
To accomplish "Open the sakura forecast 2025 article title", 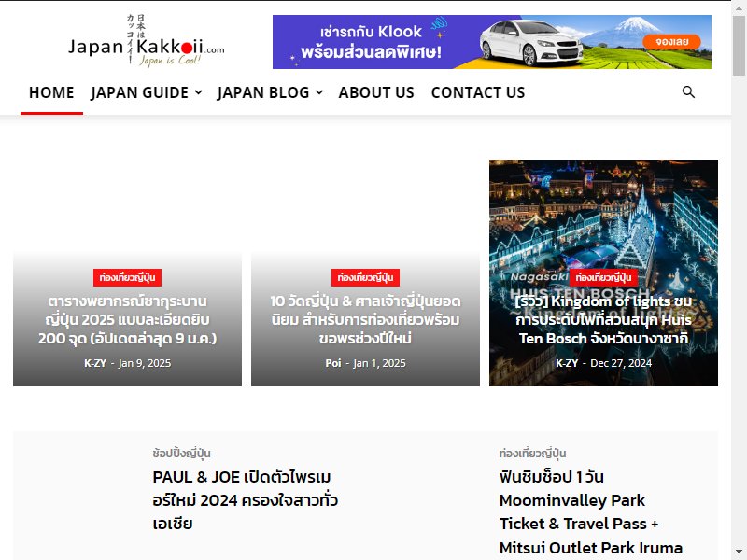I will tap(127, 319).
